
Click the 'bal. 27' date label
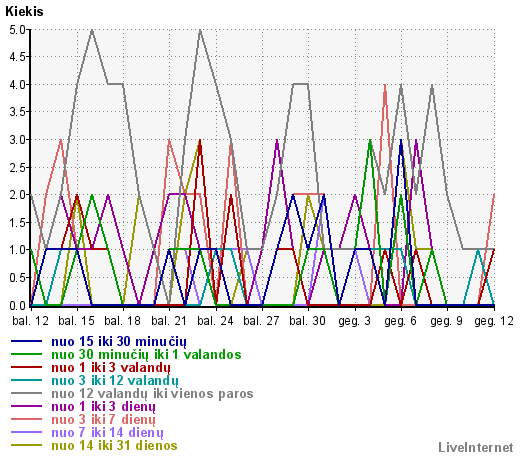tap(261, 321)
